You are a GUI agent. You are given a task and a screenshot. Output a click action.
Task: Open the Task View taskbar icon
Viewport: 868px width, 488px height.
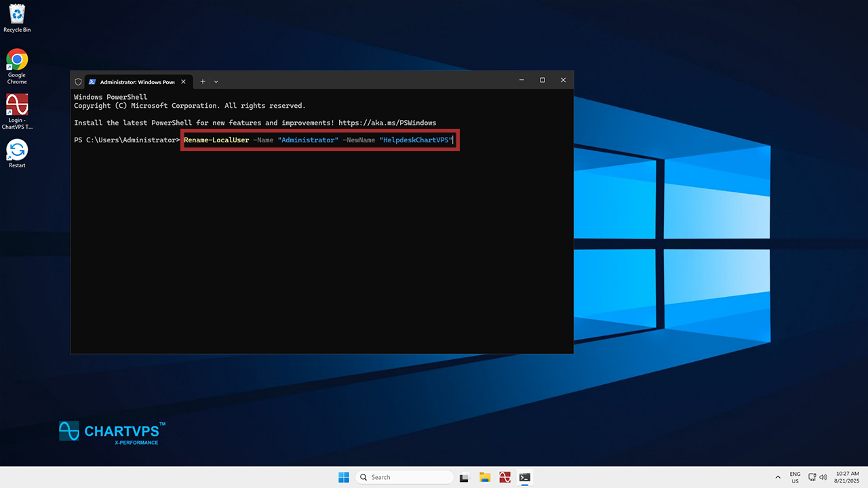click(465, 477)
